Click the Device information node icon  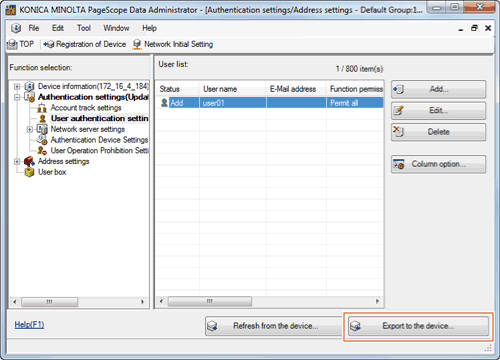tap(30, 87)
